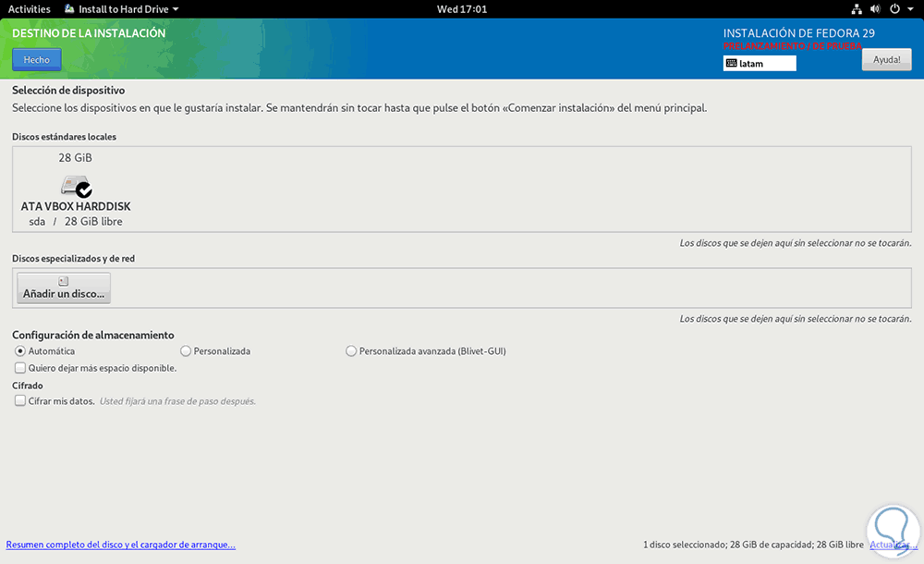
Task: Select the ATA VBOX HARDDISK drive icon
Action: tap(76, 186)
